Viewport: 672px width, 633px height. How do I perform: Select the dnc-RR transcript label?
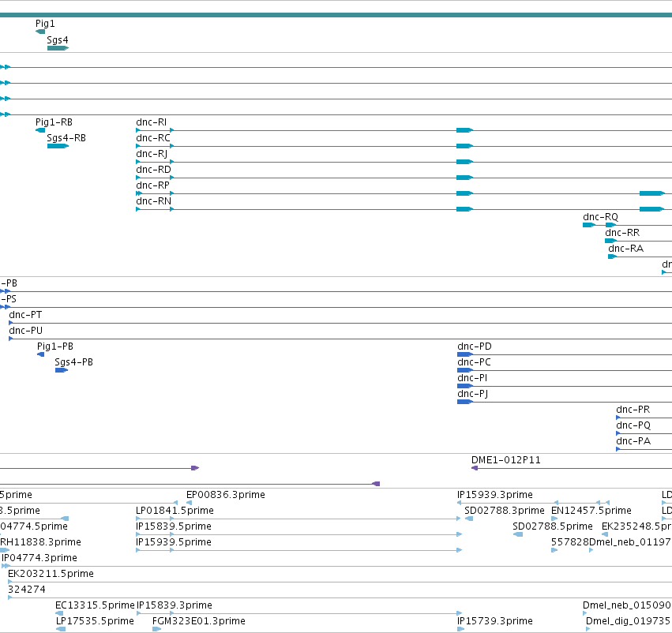[x=622, y=233]
